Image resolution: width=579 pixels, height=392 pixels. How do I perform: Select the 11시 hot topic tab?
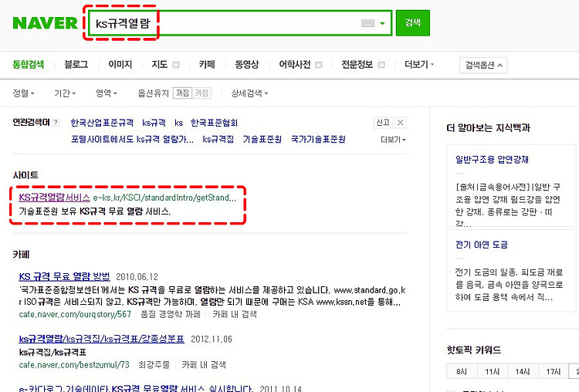coord(493,372)
